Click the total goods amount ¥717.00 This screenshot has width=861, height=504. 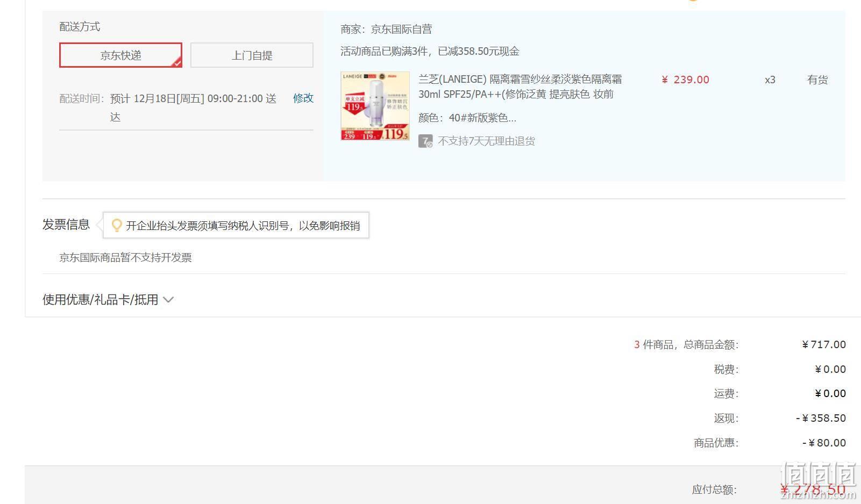pos(824,344)
